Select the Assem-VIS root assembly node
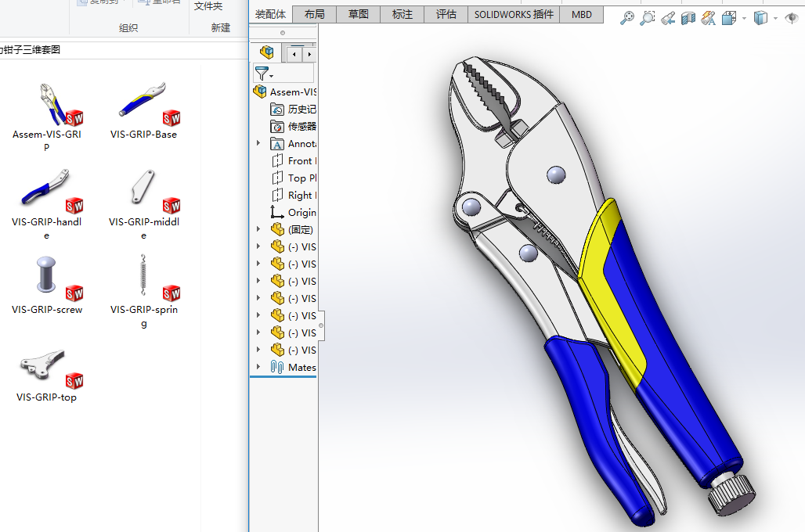The image size is (805, 532). pyautogui.click(x=285, y=92)
